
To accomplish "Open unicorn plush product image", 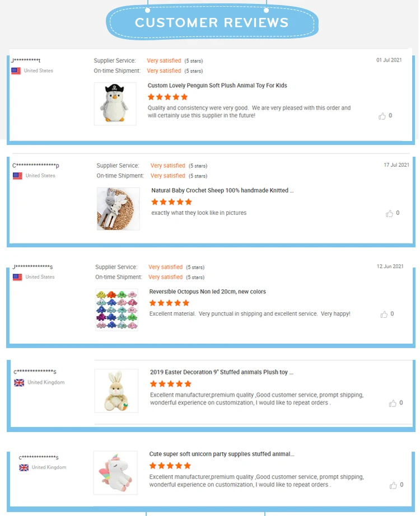I will pyautogui.click(x=115, y=472).
